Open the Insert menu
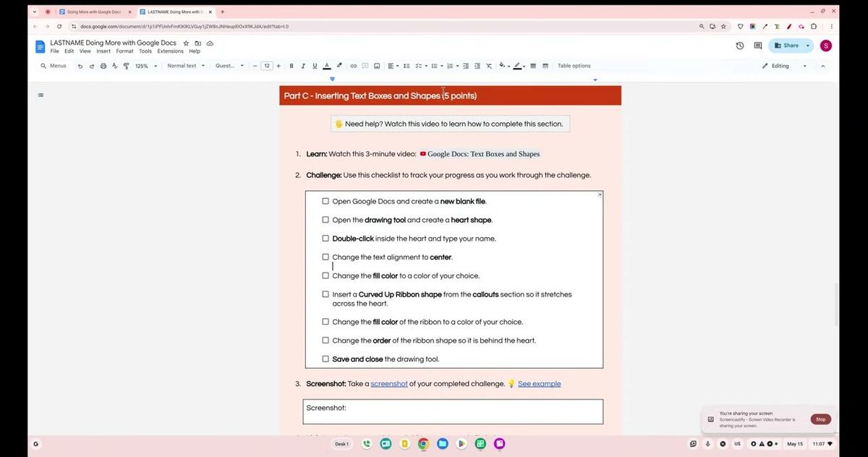Viewport: 868px width, 457px height. pos(103,51)
